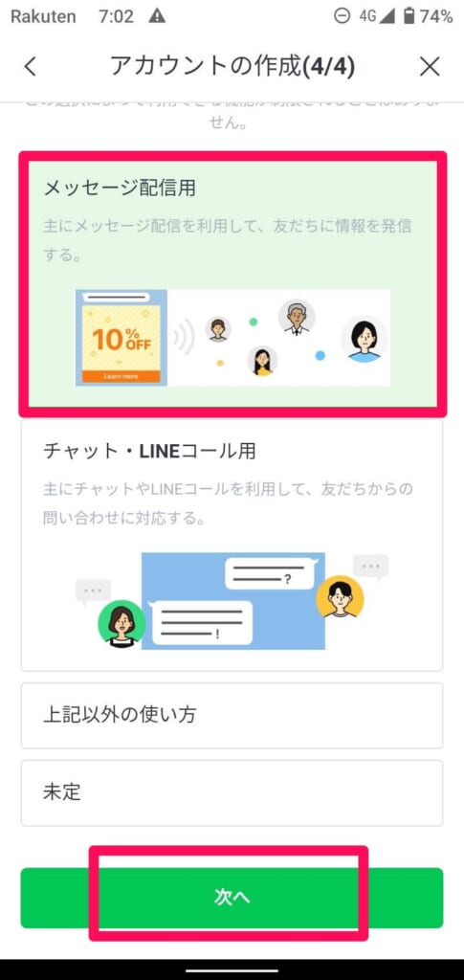
Task: Tap the warning triangle in status bar
Action: pyautogui.click(x=157, y=16)
